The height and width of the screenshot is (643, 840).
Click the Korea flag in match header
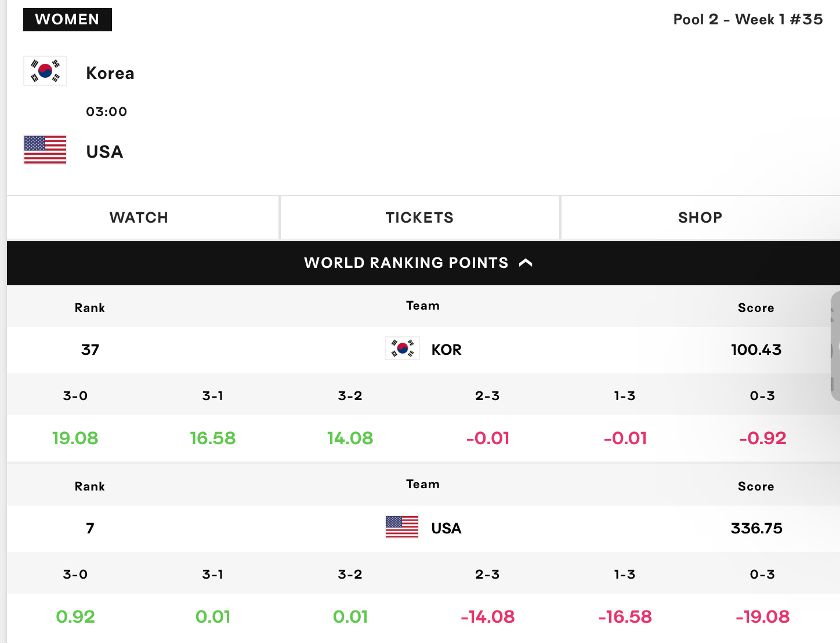45,71
